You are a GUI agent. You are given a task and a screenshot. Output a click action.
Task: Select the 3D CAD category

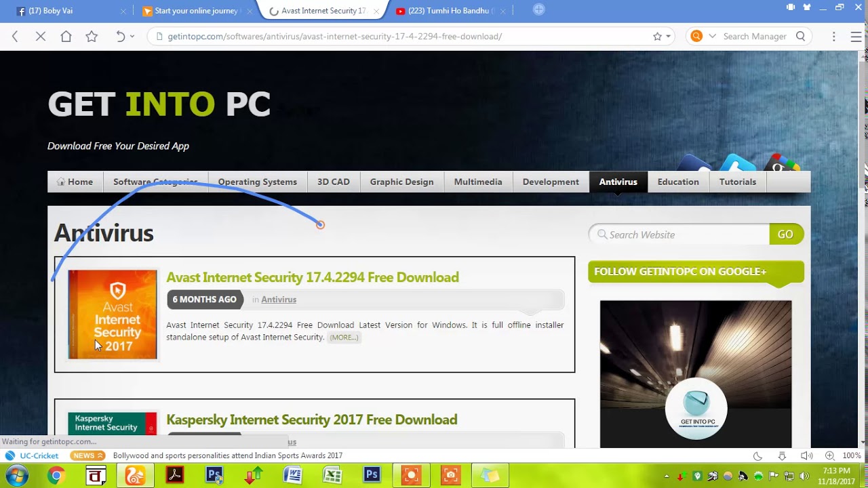pos(334,182)
